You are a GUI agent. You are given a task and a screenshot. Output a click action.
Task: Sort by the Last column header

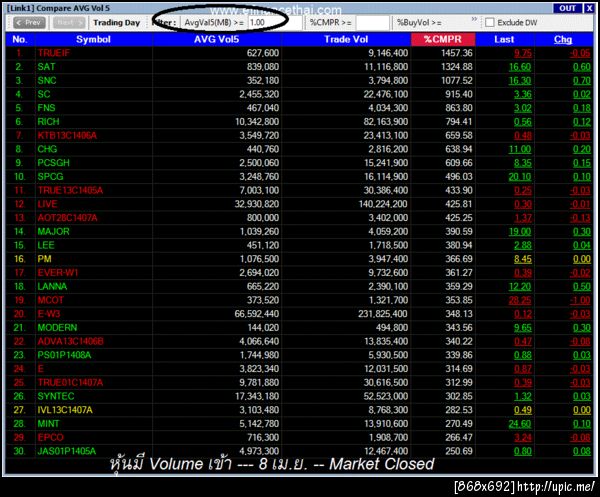[504, 39]
